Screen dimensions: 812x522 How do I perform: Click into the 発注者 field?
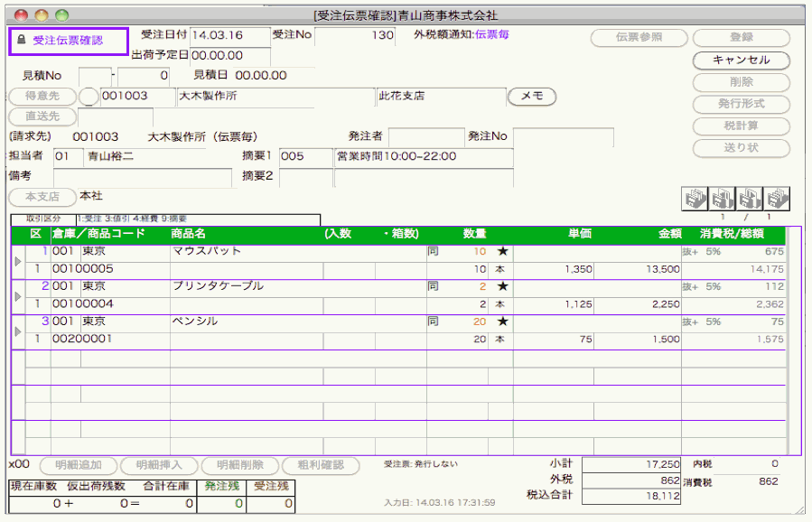[426, 136]
